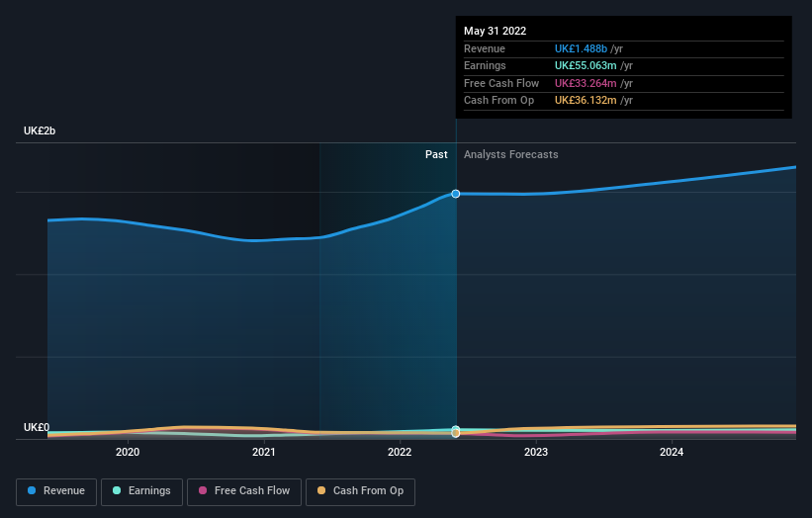
Task: Click the May 31 2022 tooltip date
Action: [496, 31]
